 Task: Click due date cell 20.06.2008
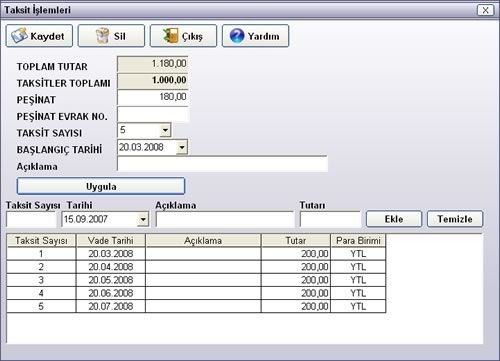point(111,293)
